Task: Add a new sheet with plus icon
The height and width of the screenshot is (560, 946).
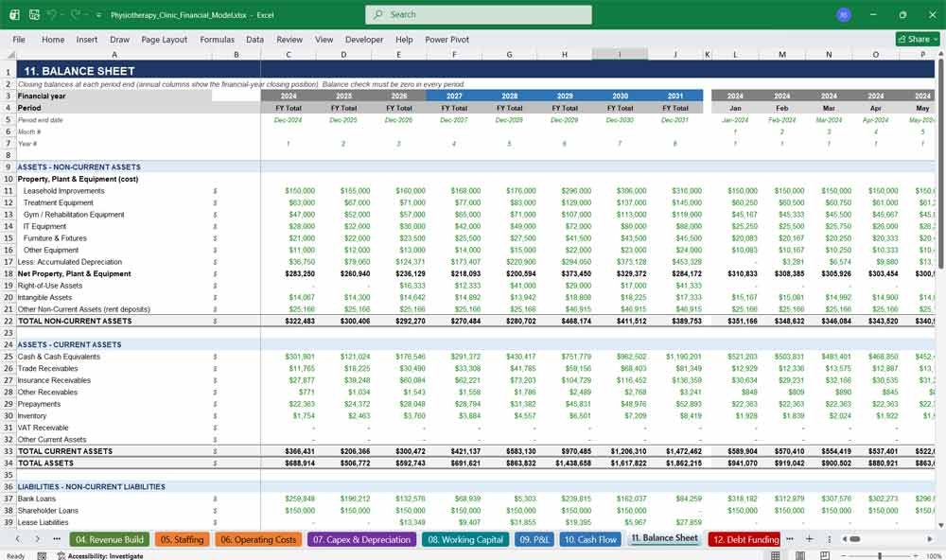Action: [x=810, y=539]
